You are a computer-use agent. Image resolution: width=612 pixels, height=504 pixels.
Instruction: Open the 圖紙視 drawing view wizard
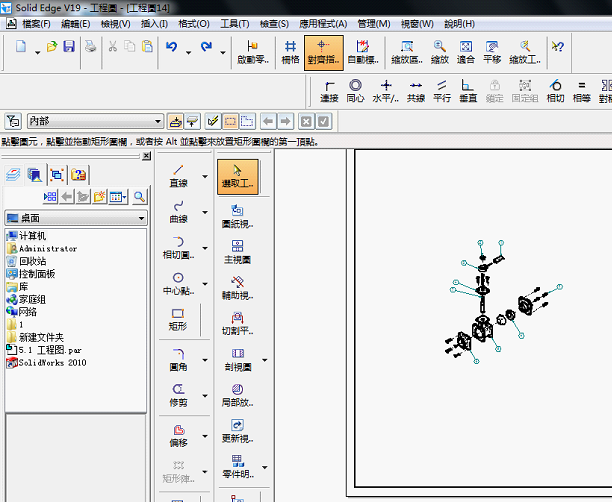237,217
